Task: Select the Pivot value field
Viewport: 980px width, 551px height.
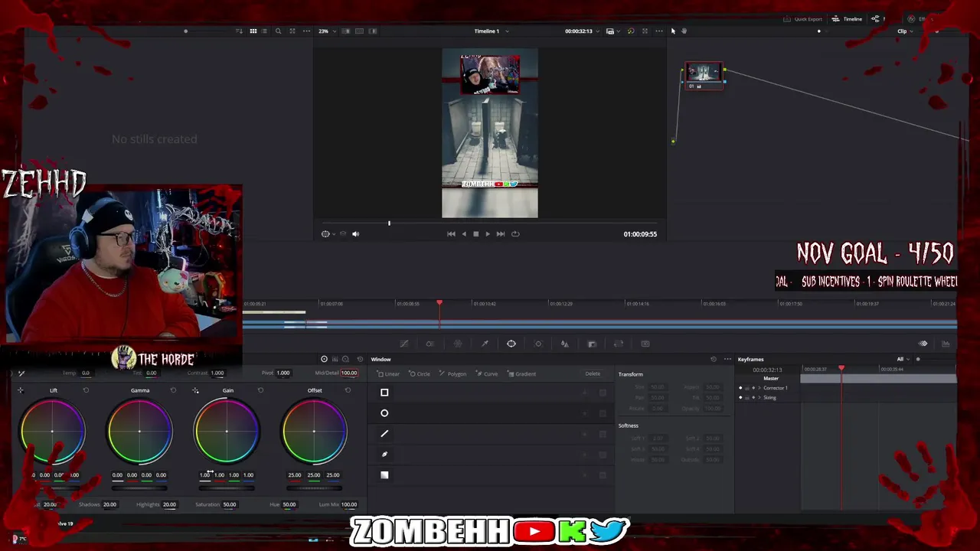Action: [283, 373]
